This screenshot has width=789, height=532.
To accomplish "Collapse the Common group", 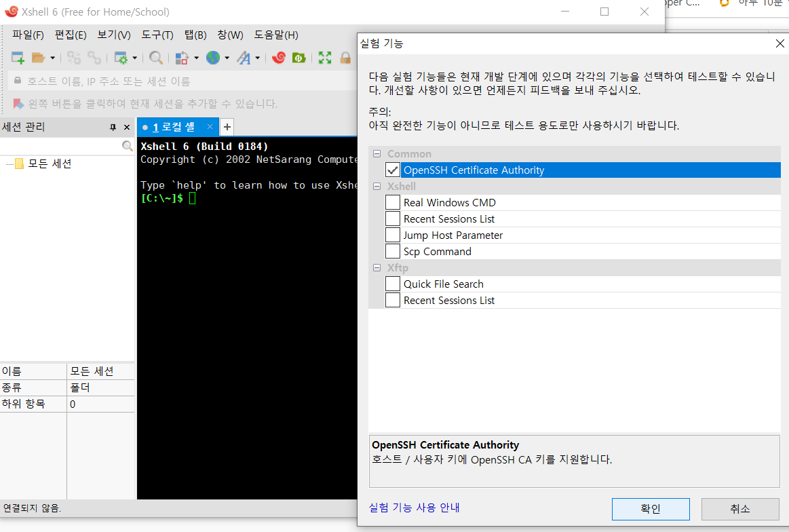I will 377,153.
